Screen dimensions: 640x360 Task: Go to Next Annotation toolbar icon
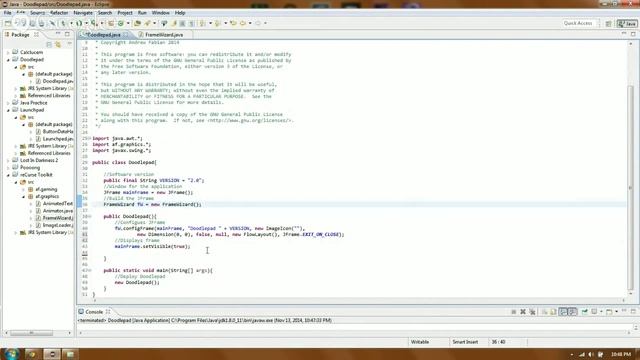coord(202,23)
